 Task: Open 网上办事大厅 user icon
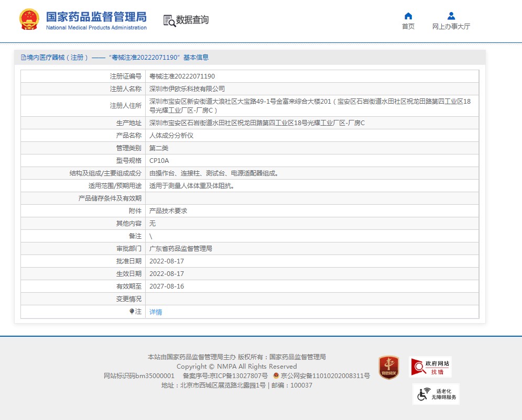[451, 16]
